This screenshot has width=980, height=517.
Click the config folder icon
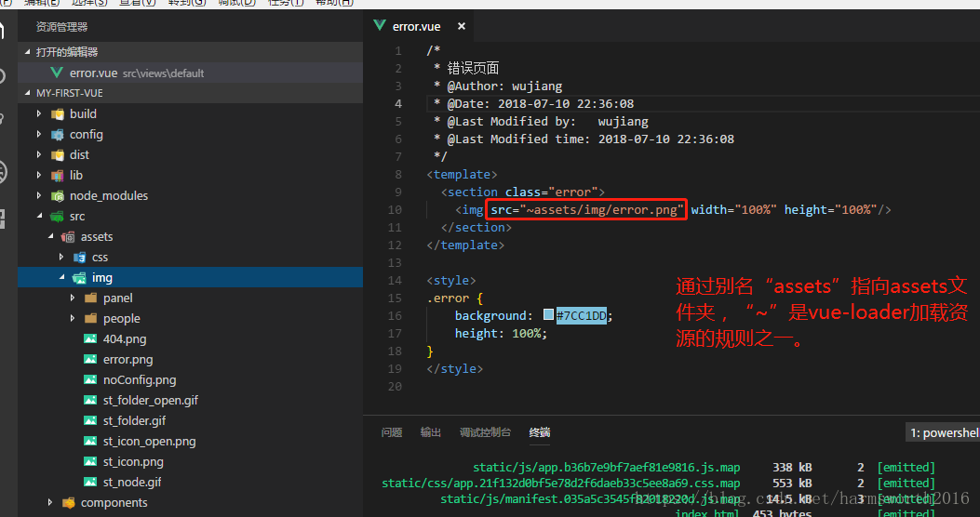(x=58, y=135)
